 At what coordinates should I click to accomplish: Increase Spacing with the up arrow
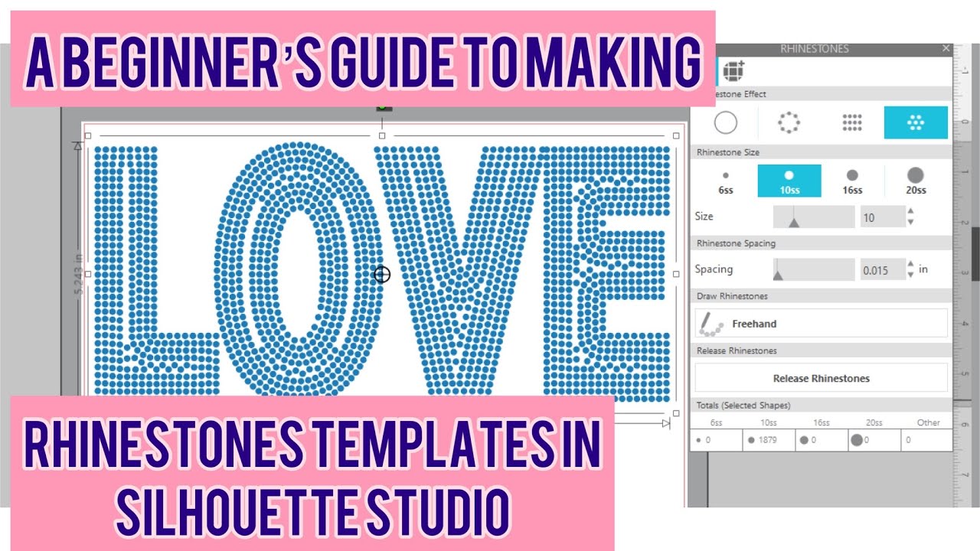click(x=910, y=265)
